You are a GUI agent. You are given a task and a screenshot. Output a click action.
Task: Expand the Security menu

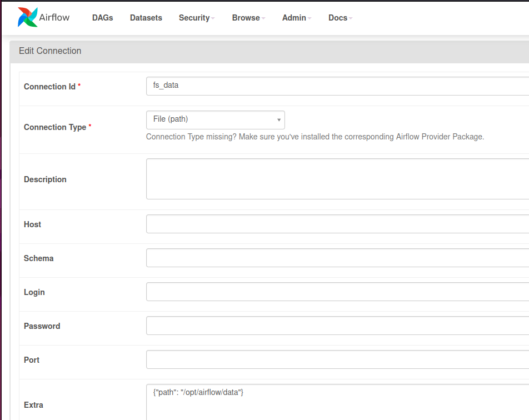click(197, 18)
